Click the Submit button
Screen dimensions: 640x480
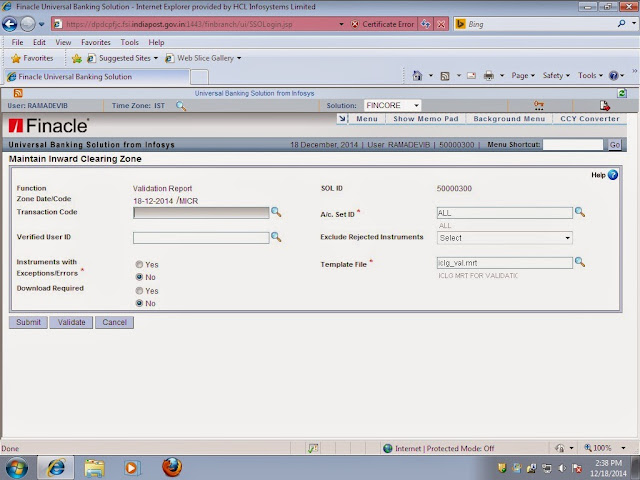tap(28, 322)
